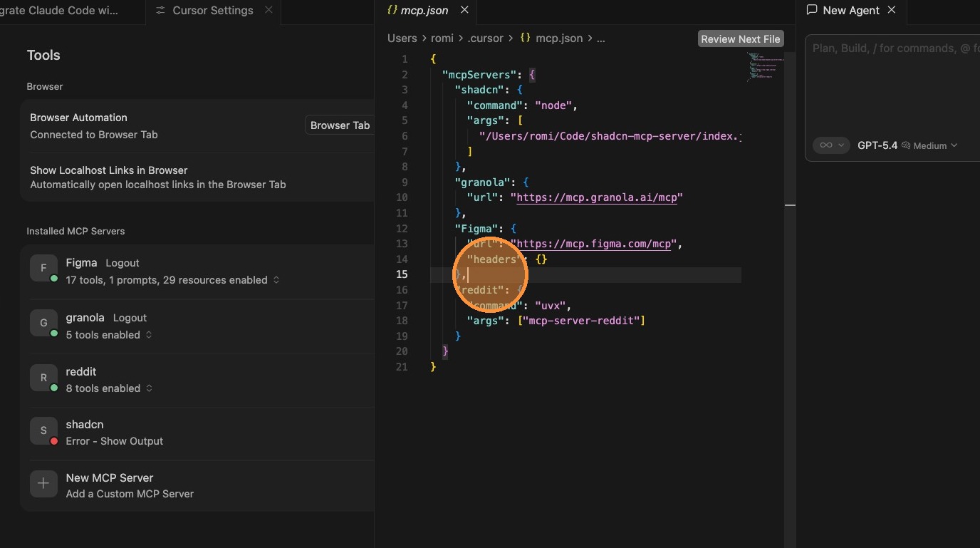
Task: Click the breadcrumb ellipsis segment
Action: (x=600, y=38)
